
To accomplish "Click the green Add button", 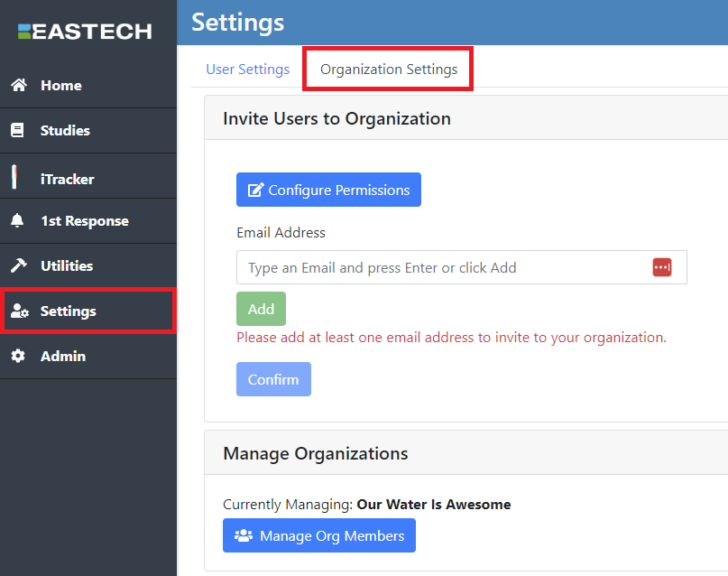I will point(261,309).
